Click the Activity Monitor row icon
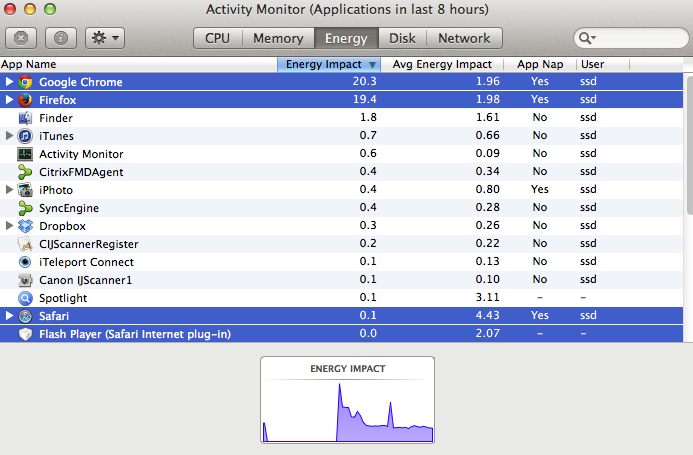Image resolution: width=693 pixels, height=455 pixels. [25, 154]
